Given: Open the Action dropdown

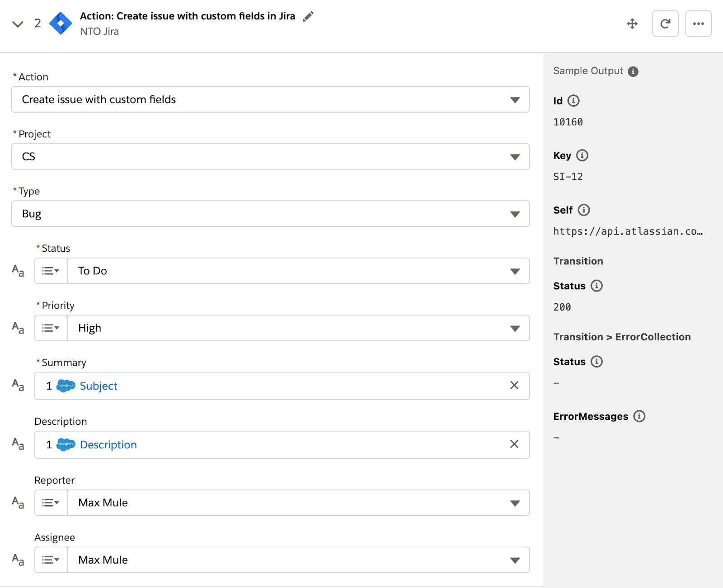Looking at the screenshot, I should pos(270,99).
